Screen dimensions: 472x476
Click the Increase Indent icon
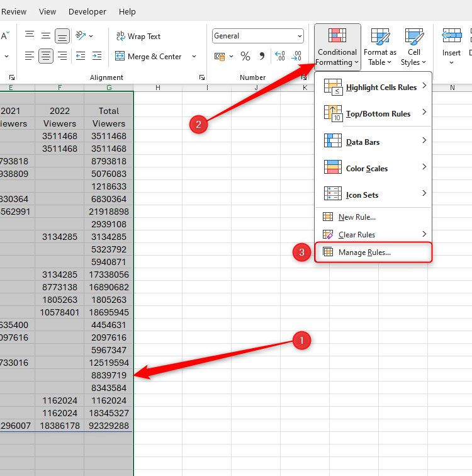tap(96, 57)
